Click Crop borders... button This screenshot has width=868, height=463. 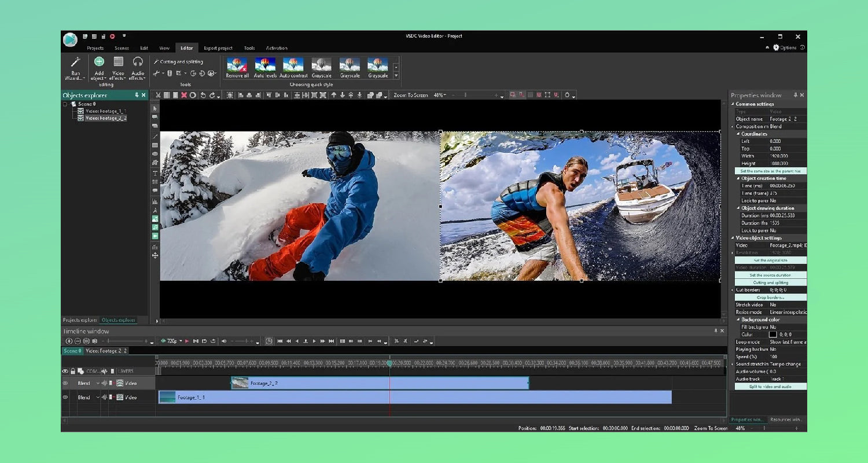coord(770,297)
